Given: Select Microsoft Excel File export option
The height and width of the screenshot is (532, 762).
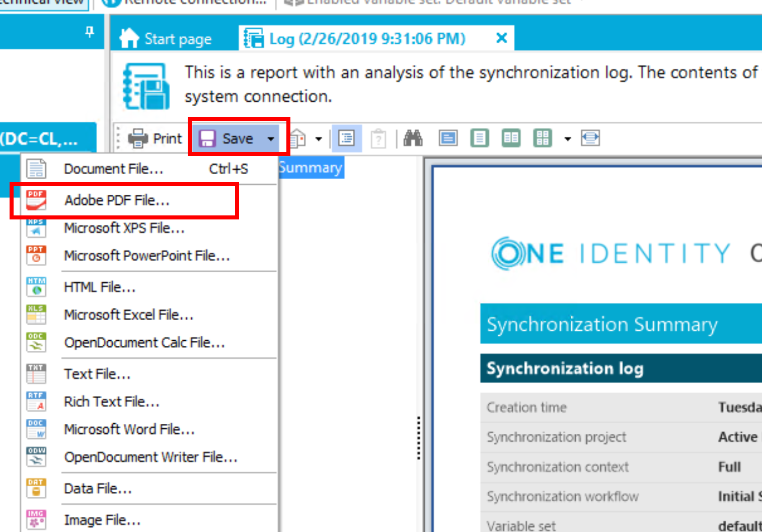Looking at the screenshot, I should pyautogui.click(x=128, y=315).
